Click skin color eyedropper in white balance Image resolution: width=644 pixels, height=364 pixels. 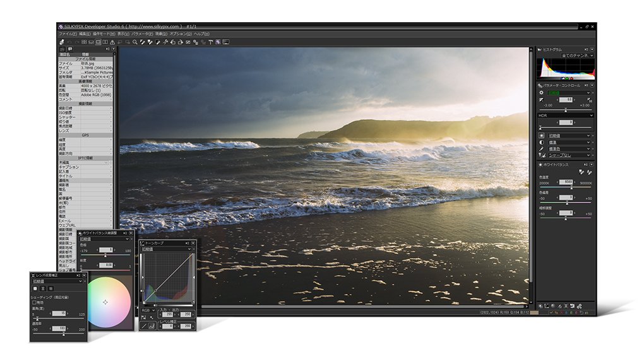pos(589,172)
